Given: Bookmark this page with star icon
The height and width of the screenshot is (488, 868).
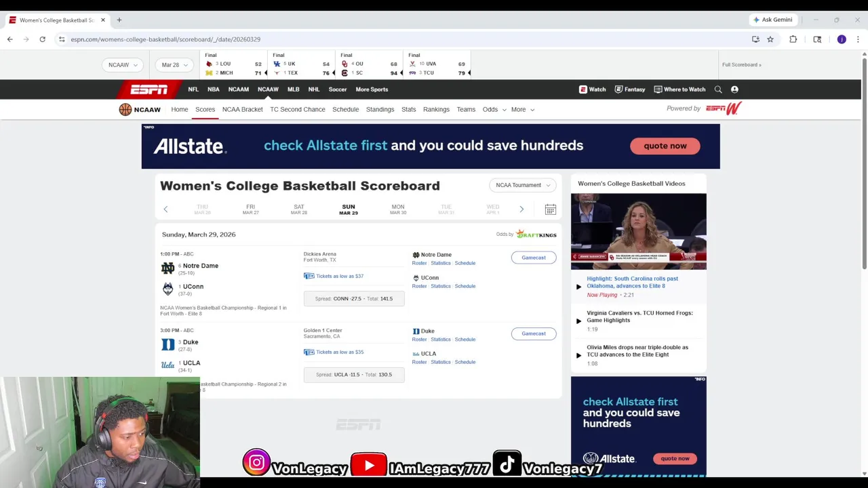Looking at the screenshot, I should point(770,39).
